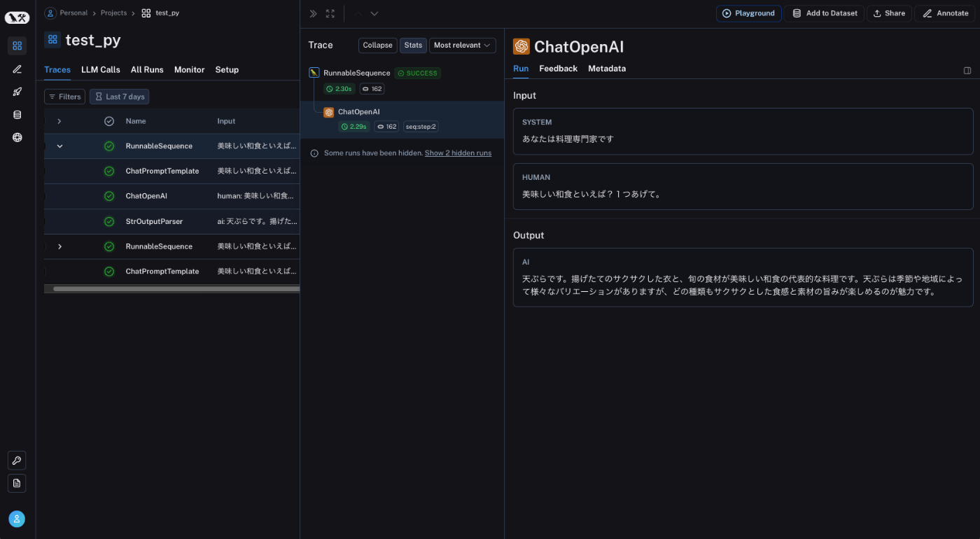This screenshot has height=539, width=980.
Task: Select the ChatOpenAI row in runs table
Action: coord(172,196)
